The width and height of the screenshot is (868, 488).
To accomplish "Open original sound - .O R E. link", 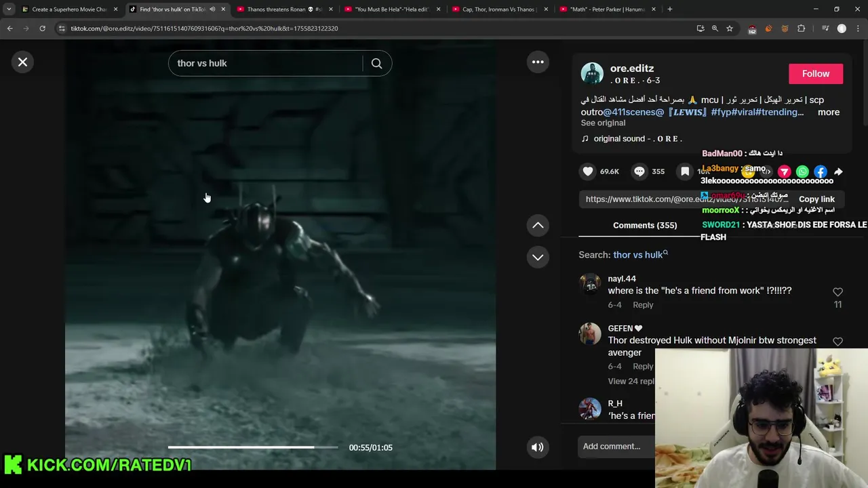I will pyautogui.click(x=637, y=139).
